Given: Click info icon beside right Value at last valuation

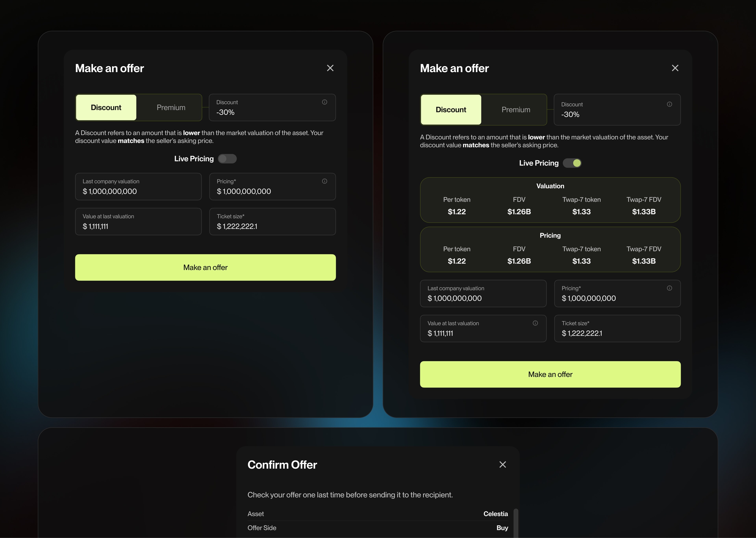Looking at the screenshot, I should (x=535, y=323).
